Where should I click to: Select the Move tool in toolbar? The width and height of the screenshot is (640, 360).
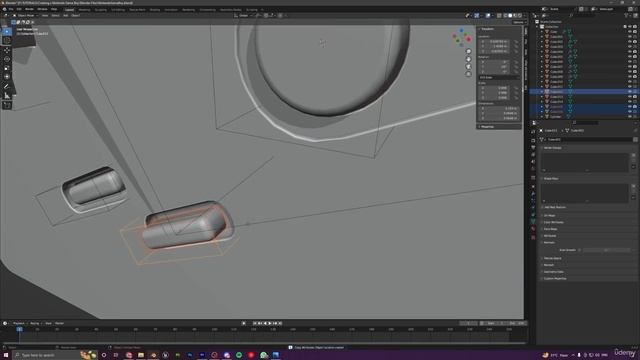point(7,50)
